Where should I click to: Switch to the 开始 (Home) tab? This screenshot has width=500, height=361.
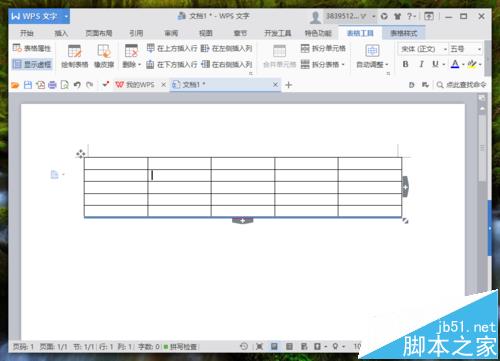27,33
